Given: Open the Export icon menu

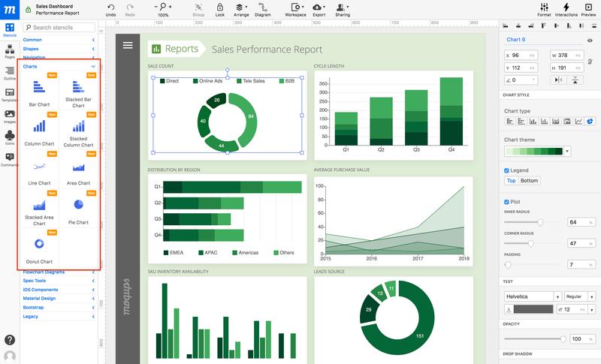Looking at the screenshot, I should tap(319, 8).
